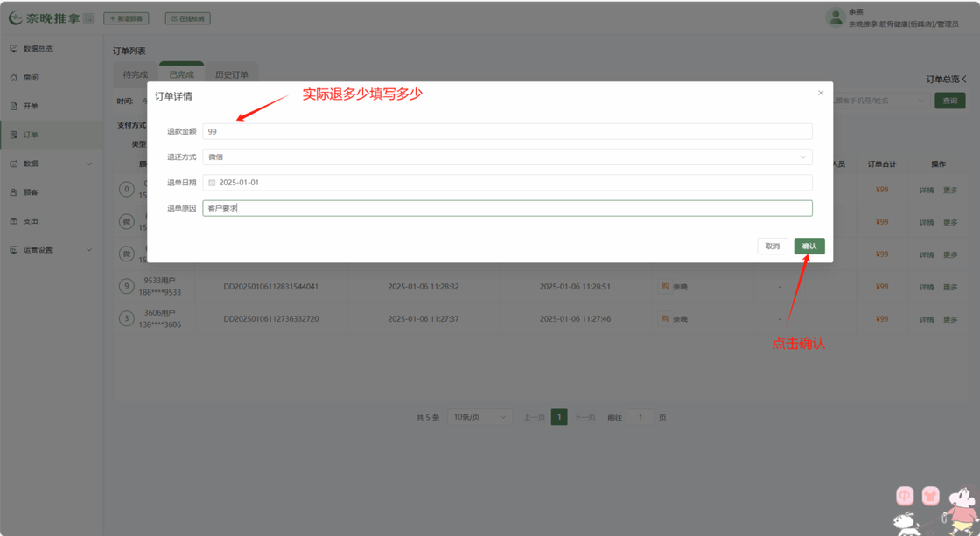Click the 订单 list icon in sidebar
The width and height of the screenshot is (980, 536).
[14, 135]
